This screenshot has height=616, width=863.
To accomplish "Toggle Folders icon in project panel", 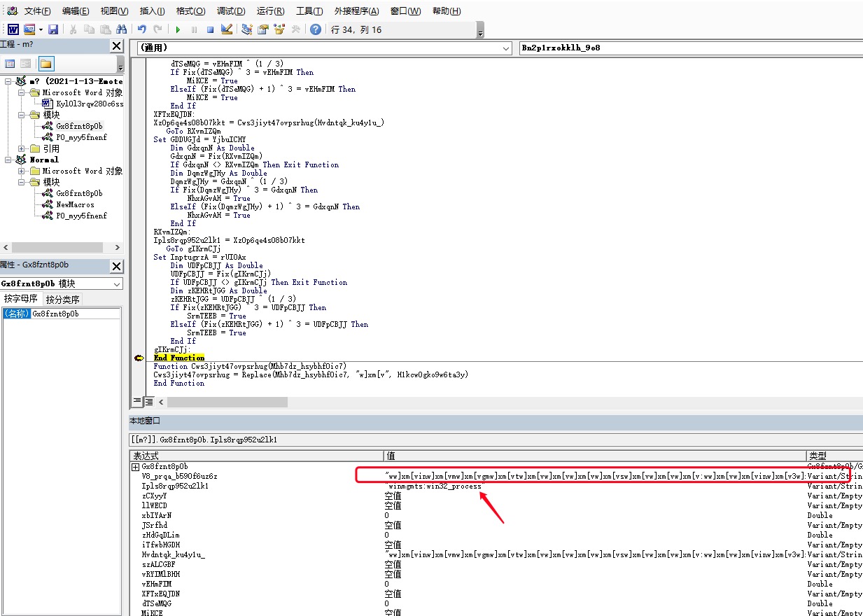I will pos(45,64).
